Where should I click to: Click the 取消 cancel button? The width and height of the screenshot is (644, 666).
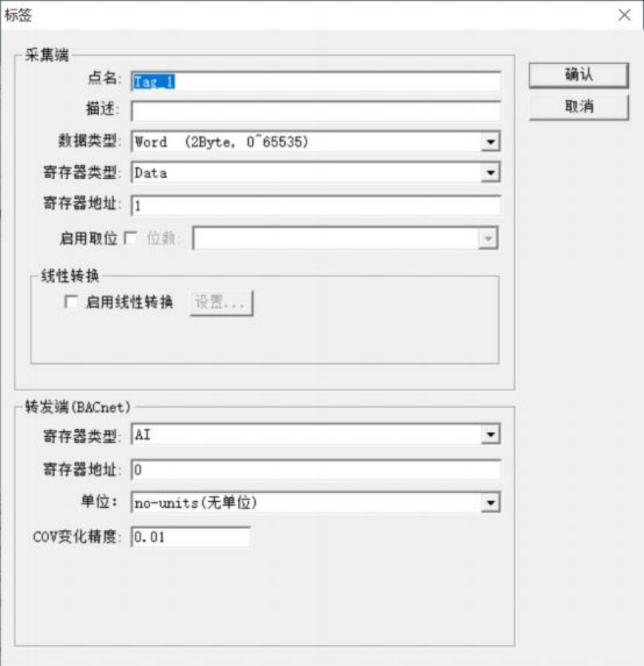[x=579, y=106]
